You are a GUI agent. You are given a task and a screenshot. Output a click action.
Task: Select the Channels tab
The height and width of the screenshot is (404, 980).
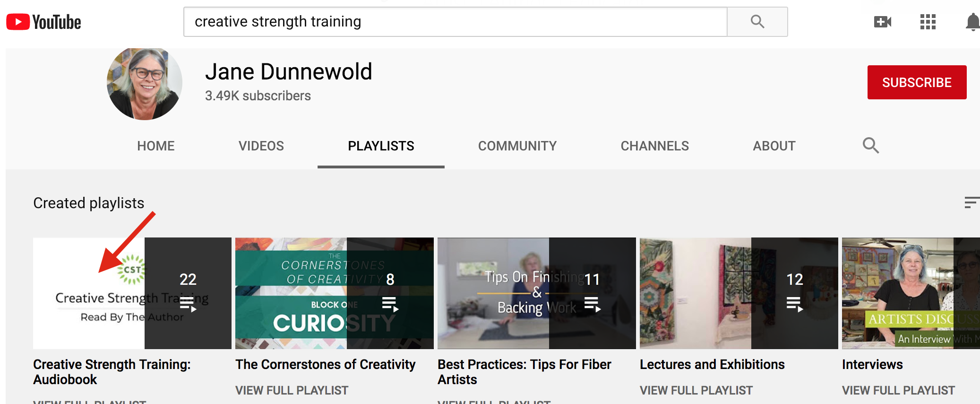click(x=654, y=146)
